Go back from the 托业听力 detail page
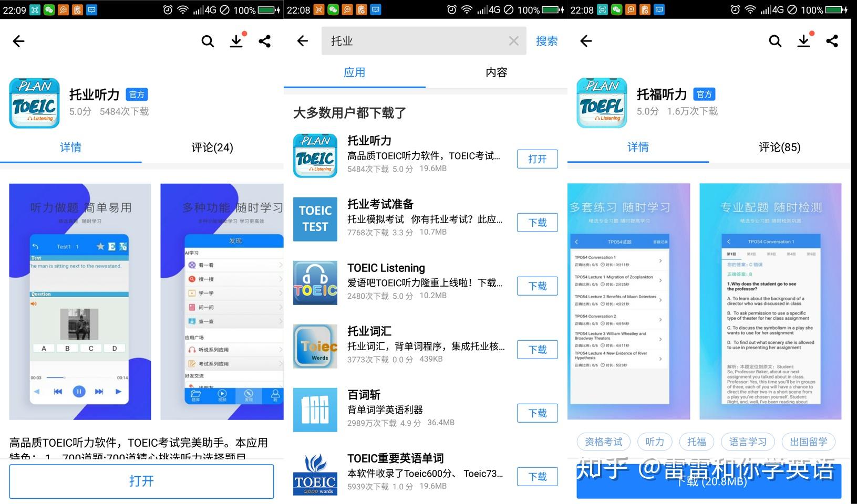This screenshot has width=857, height=504. (19, 41)
